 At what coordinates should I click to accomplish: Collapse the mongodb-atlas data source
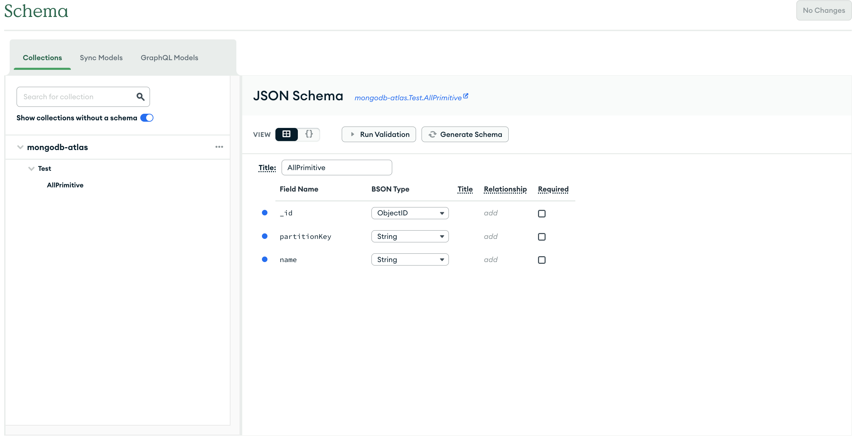(20, 147)
